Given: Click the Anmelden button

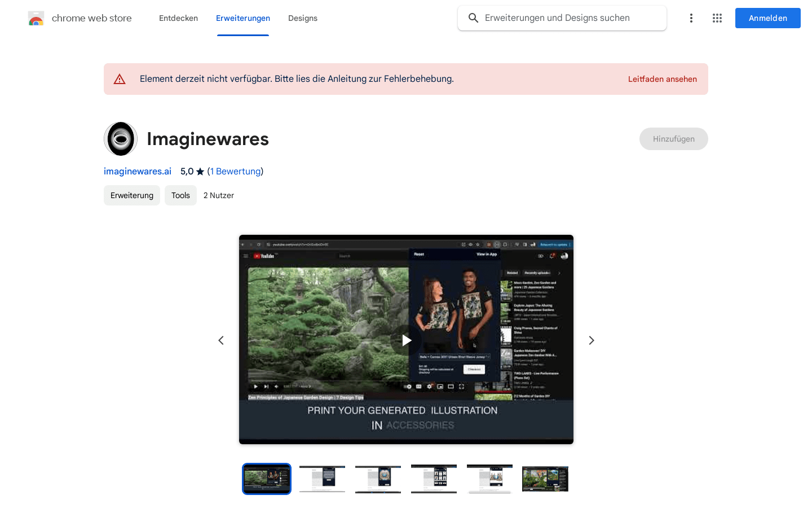Looking at the screenshot, I should pyautogui.click(x=767, y=17).
